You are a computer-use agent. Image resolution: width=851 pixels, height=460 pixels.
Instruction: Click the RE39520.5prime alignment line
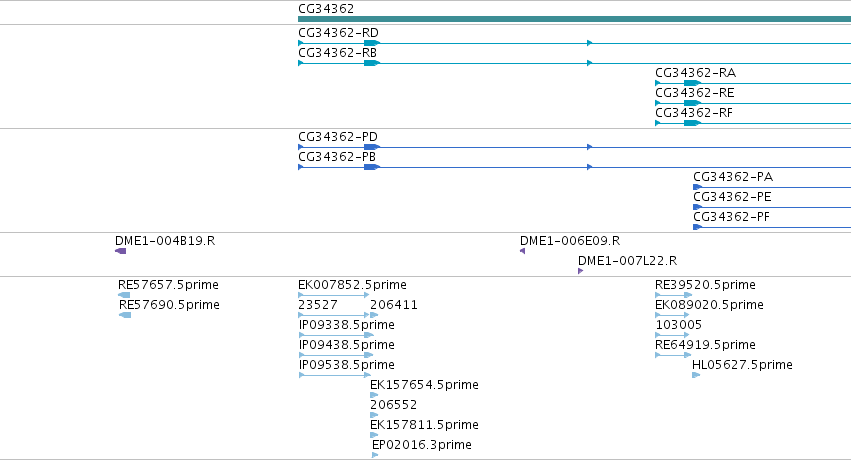point(674,295)
